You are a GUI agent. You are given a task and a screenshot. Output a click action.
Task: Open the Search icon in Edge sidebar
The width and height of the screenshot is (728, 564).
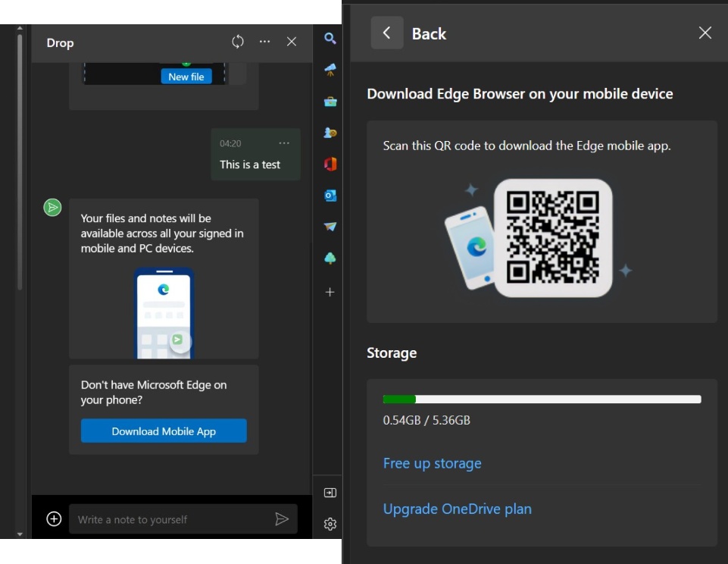[330, 39]
